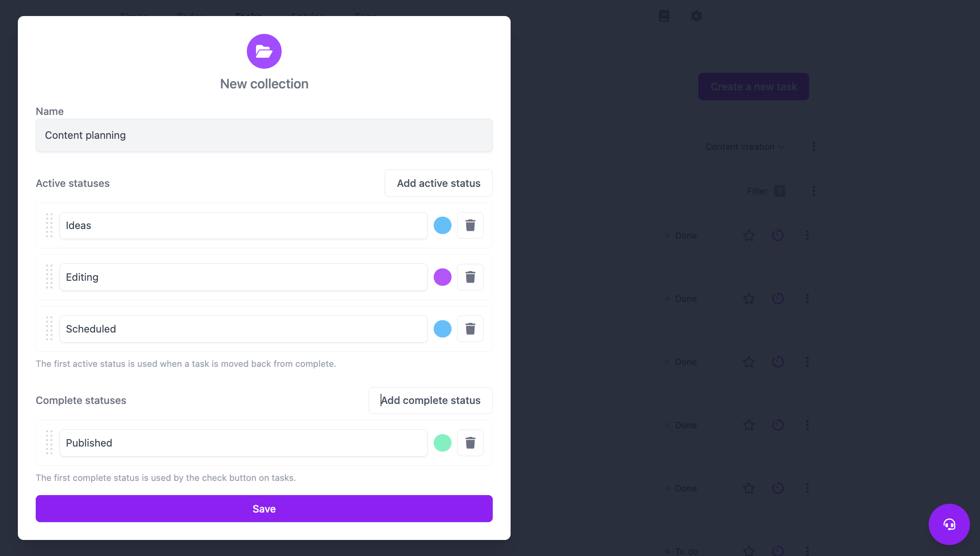The width and height of the screenshot is (980, 556).
Task: Remove the Scheduled status via trash icon
Action: 470,329
